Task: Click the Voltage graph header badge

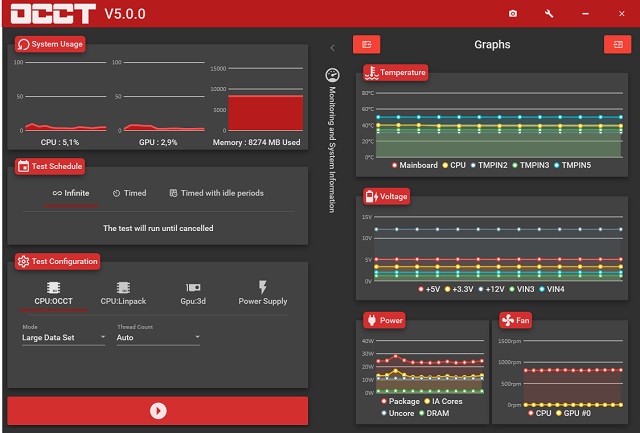Action: (387, 196)
